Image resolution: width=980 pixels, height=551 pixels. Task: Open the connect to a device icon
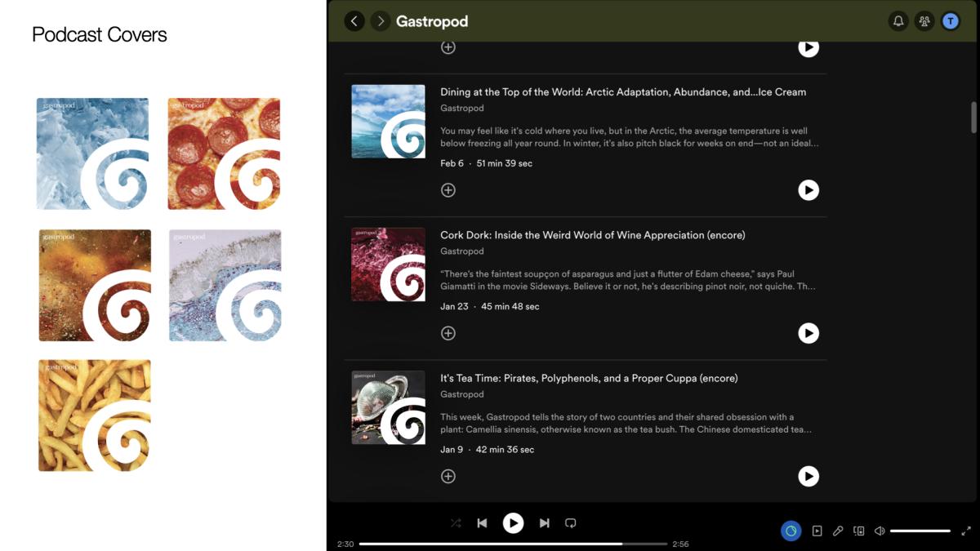[859, 531]
